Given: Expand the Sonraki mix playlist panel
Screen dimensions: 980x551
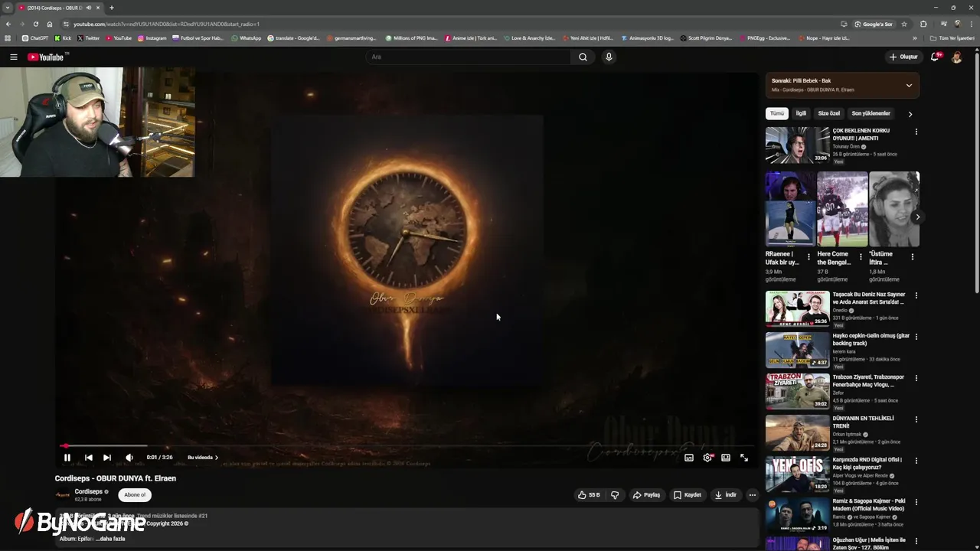Looking at the screenshot, I should pos(909,85).
